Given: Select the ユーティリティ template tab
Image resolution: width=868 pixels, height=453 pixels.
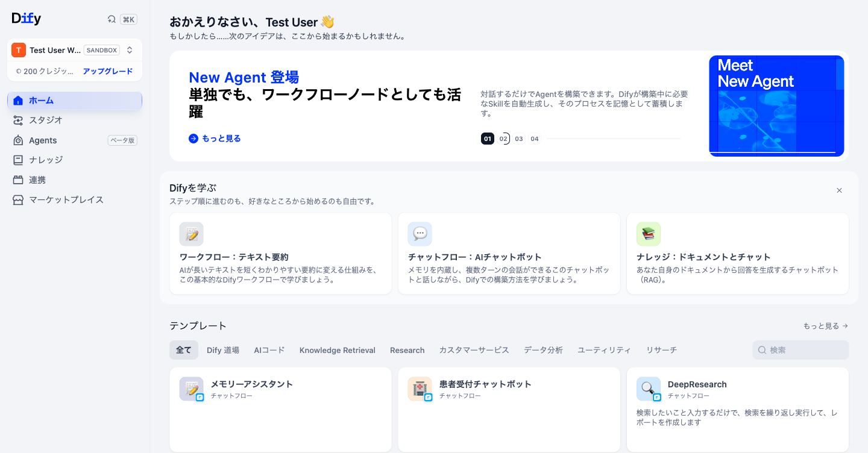Looking at the screenshot, I should 605,350.
